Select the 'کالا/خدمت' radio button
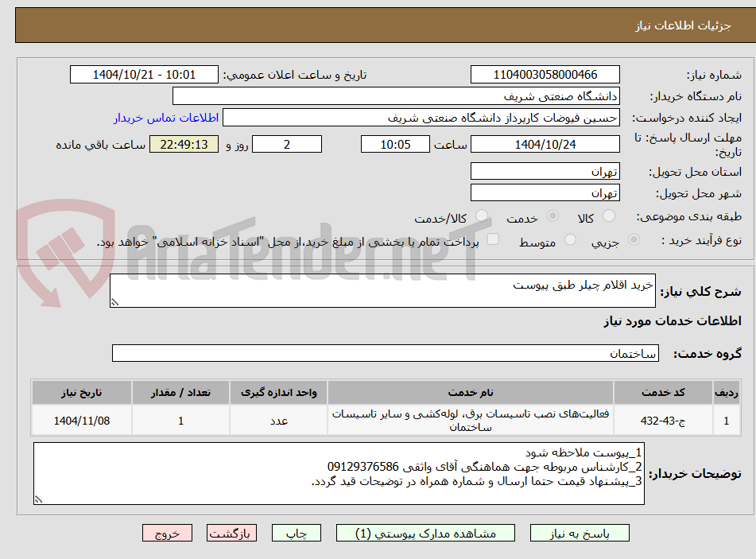 [481, 215]
